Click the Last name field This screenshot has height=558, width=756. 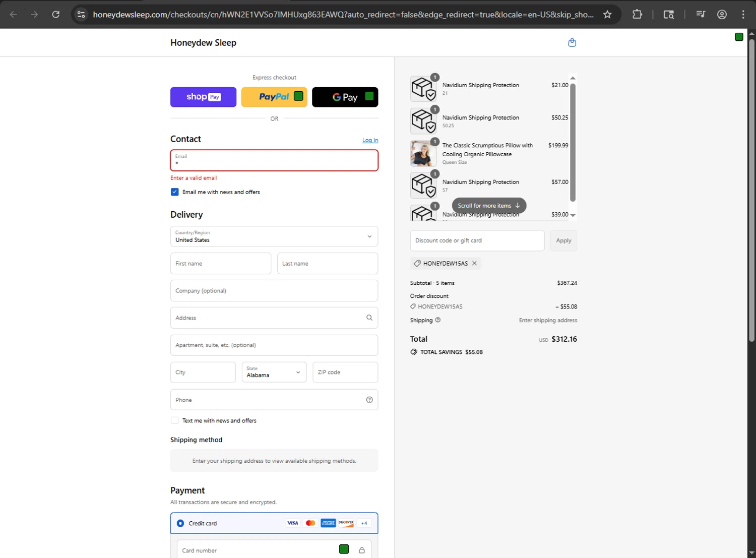tap(328, 264)
